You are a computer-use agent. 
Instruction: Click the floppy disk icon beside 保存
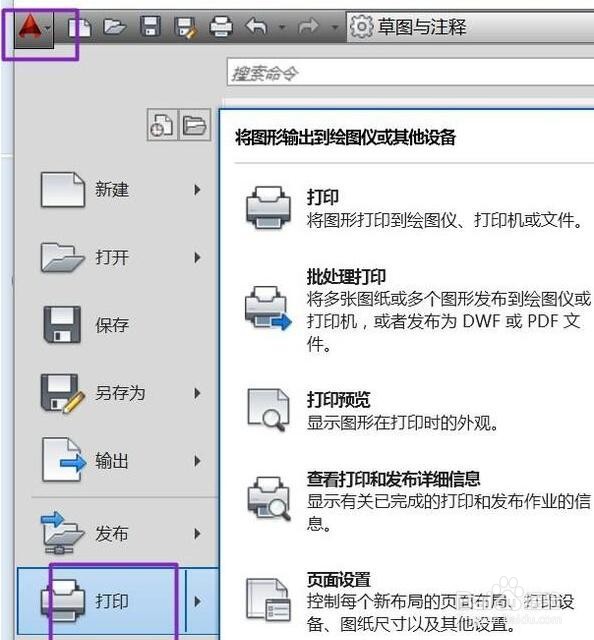pos(62,324)
